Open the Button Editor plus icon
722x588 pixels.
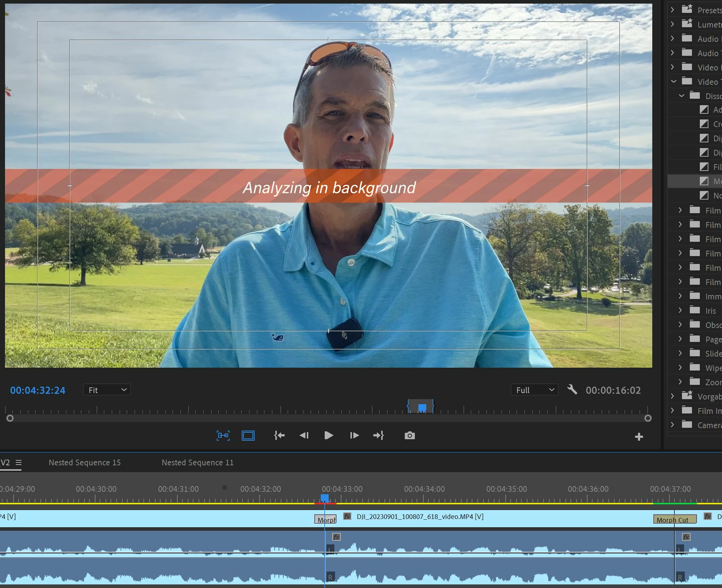(639, 437)
